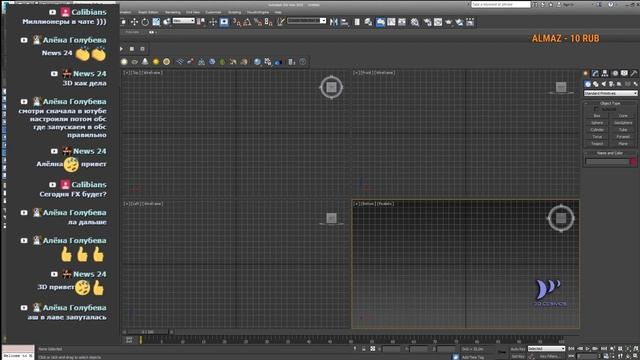Create a Cylinder primitive

(597, 130)
